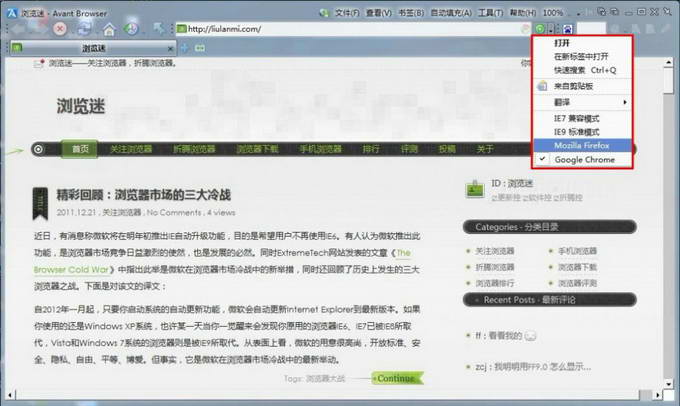Click 浏览器排行 category in sidebar
Screen dimensions: 680x406
click(495, 283)
